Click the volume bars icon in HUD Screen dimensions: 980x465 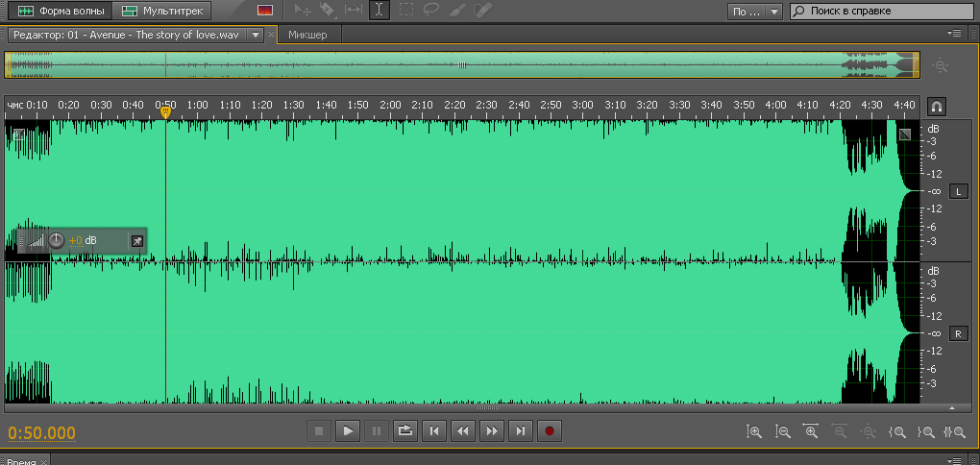click(37, 240)
